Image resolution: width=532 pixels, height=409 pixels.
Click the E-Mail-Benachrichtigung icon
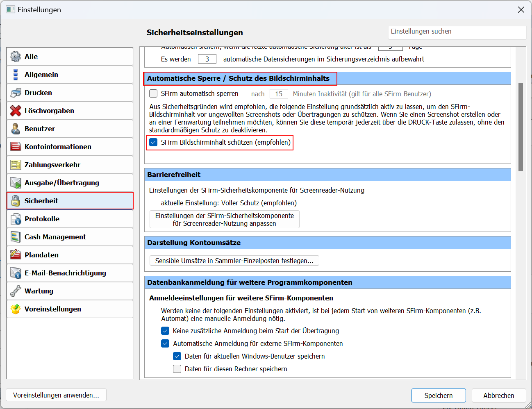tap(16, 273)
